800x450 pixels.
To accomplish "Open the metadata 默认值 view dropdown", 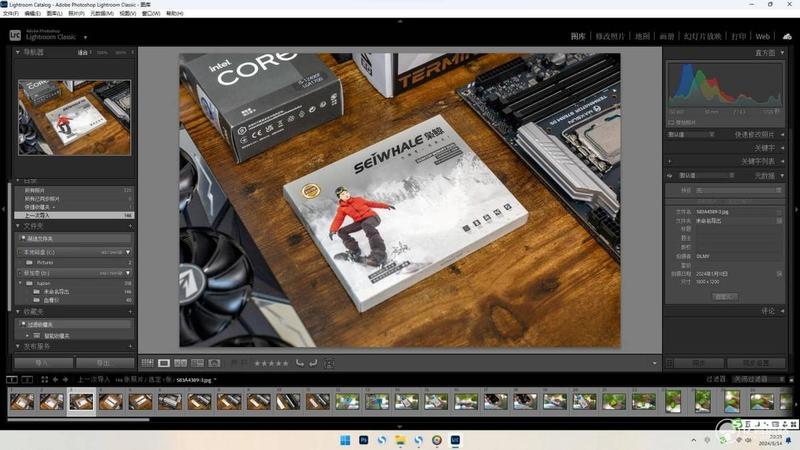I will tap(707, 176).
